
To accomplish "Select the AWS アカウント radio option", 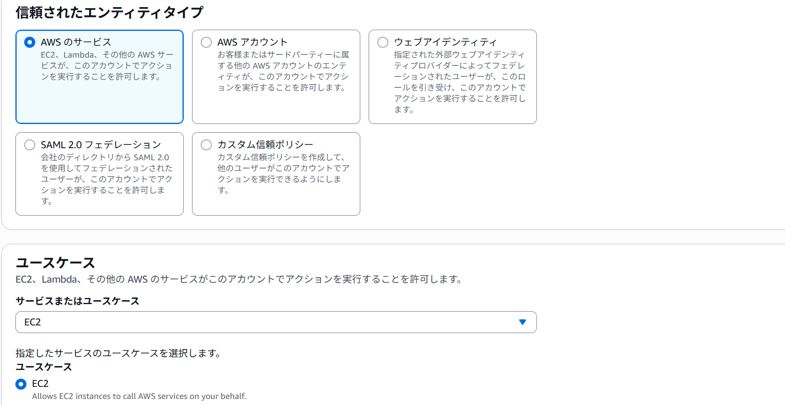I will (x=206, y=43).
